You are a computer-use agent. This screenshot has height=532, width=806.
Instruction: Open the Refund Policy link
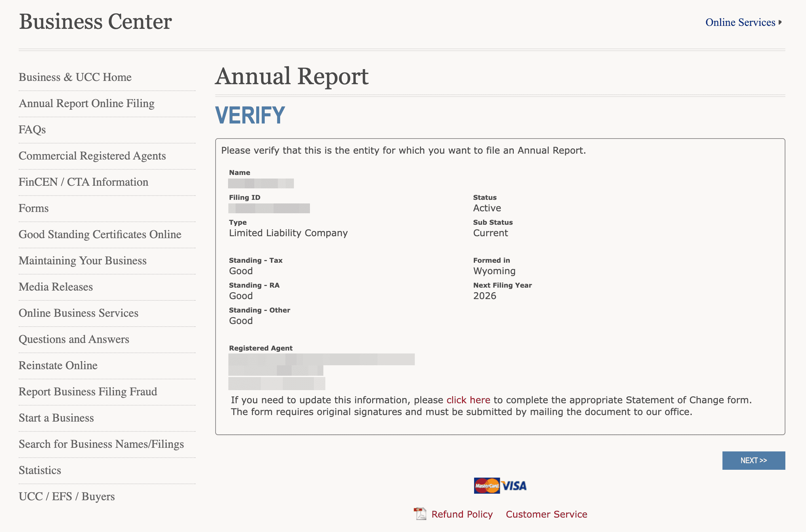pyautogui.click(x=462, y=514)
